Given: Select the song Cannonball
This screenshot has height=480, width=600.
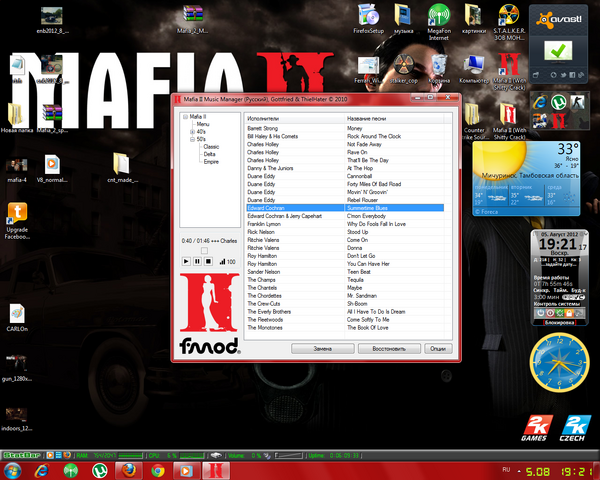Looking at the screenshot, I should [359, 176].
